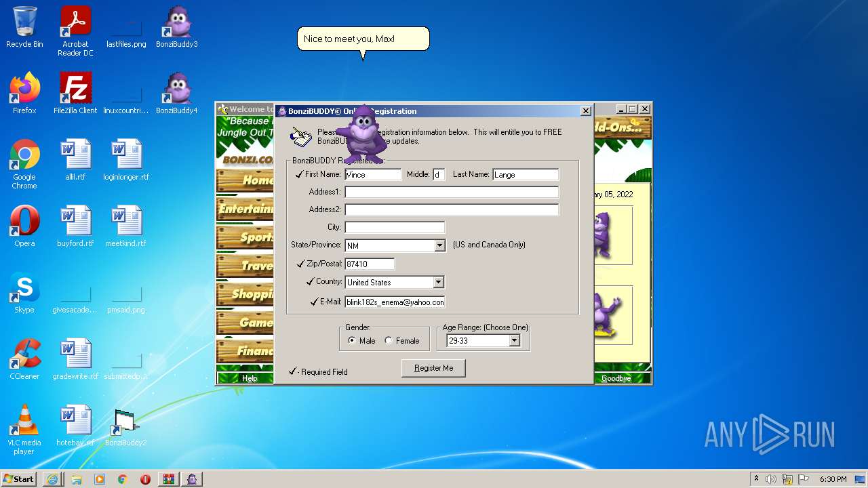Click the Zip/Postal field
Screen dimensions: 868x488
click(370, 264)
